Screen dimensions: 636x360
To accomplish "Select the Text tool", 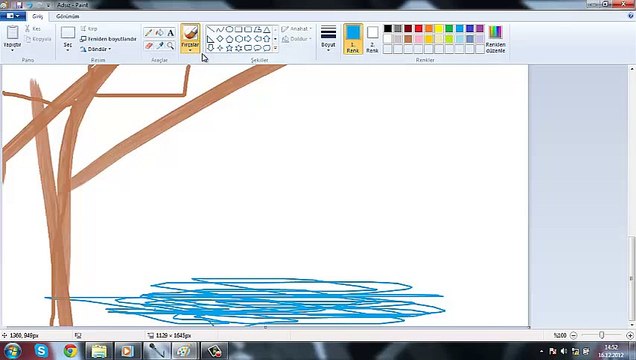I will [x=171, y=33].
